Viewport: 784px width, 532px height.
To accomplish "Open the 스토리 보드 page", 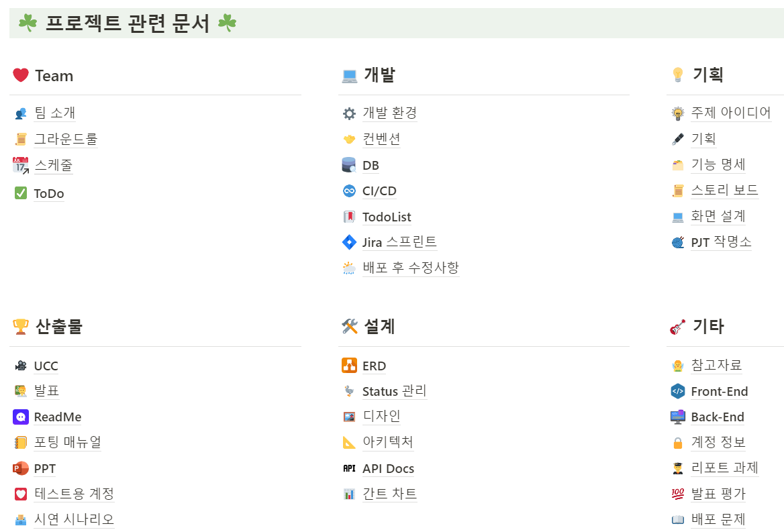I will 724,190.
